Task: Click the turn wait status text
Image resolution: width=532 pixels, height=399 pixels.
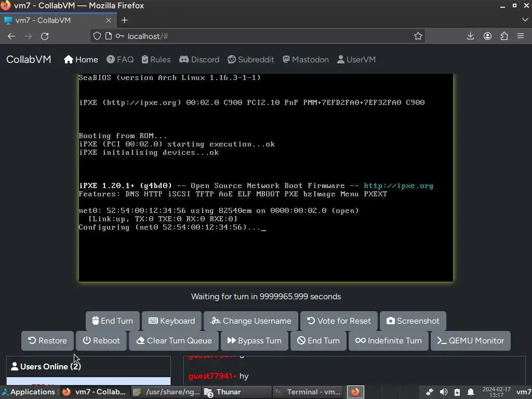Action: 266,297
